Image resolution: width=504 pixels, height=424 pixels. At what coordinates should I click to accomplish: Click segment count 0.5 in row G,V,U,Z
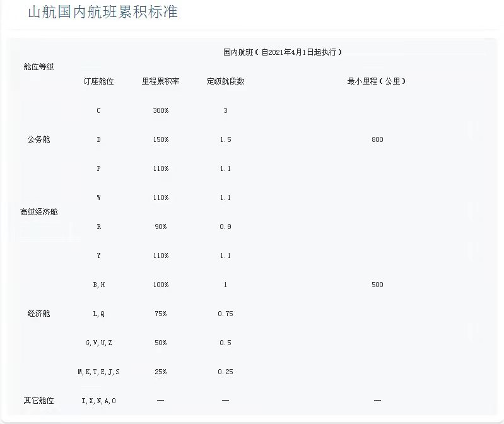225,343
